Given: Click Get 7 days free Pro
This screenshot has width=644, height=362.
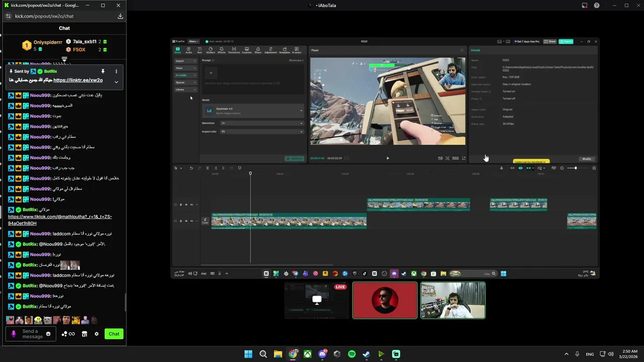Looking at the screenshot, I should pos(528,41).
